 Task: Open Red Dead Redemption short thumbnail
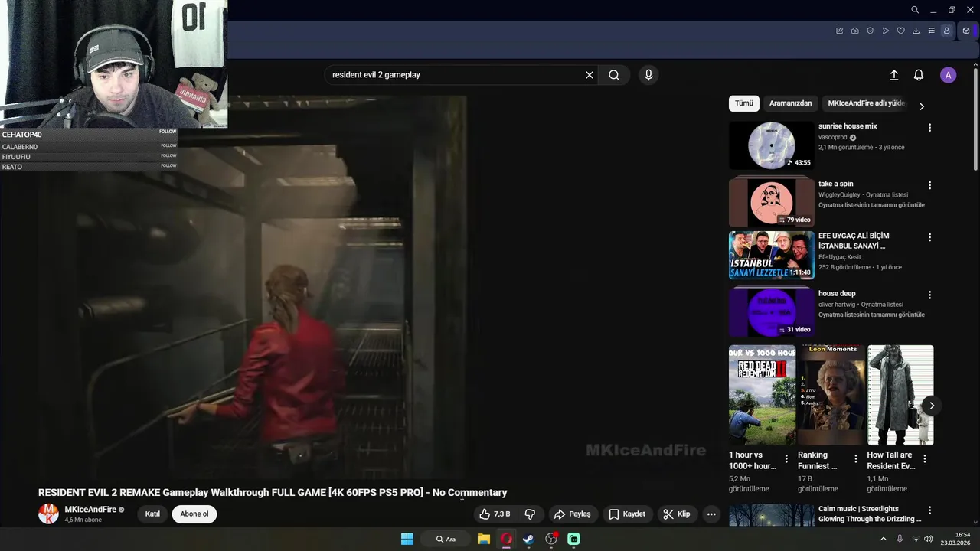762,395
